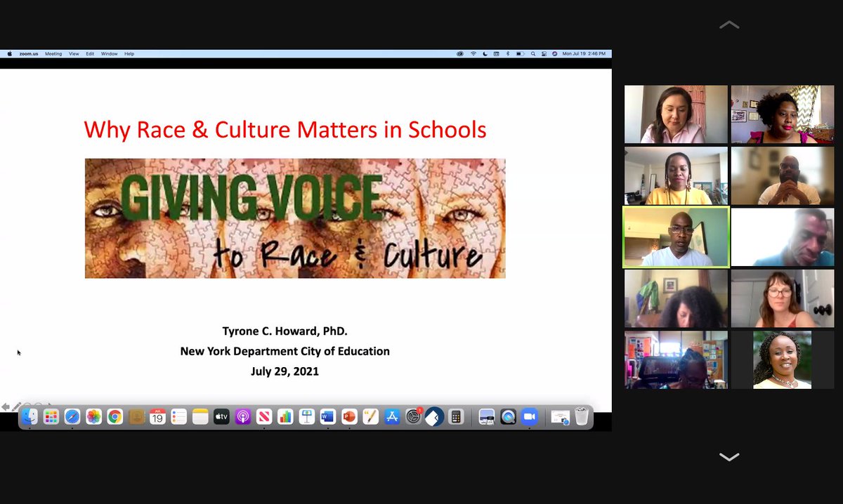Open the Edit menu
The width and height of the screenshot is (843, 504).
tap(90, 53)
